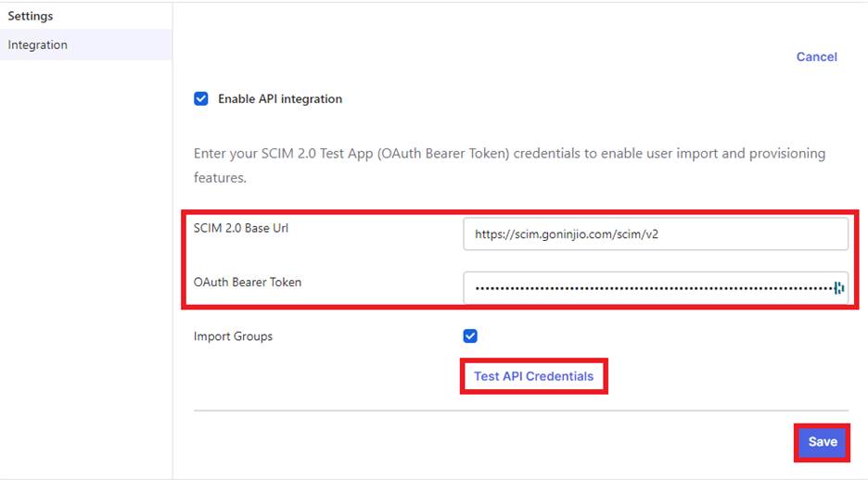This screenshot has height=480, width=868.
Task: Click the horizontal divider above Save
Action: [520, 411]
